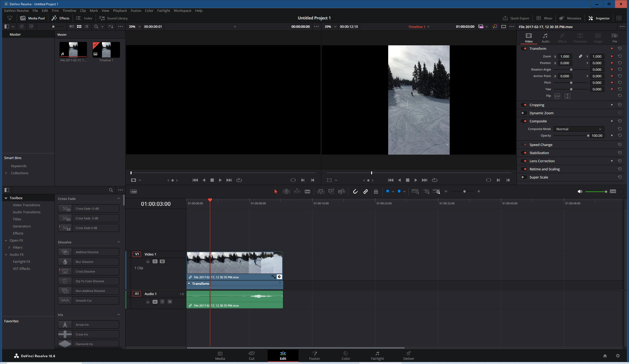Enable the Super Scale toggle

524,177
